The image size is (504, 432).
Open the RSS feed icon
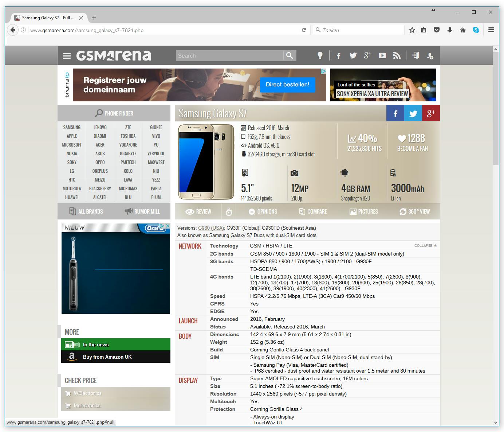click(397, 55)
